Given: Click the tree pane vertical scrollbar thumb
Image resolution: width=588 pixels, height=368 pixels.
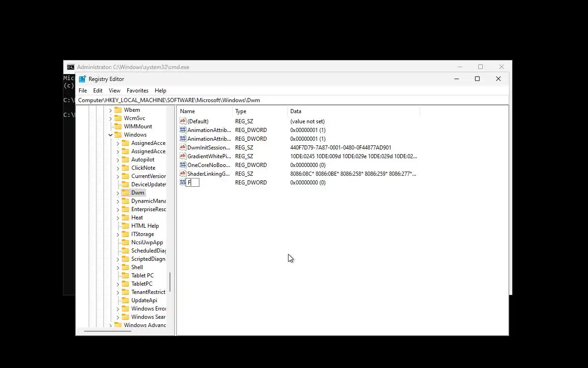Looking at the screenshot, I should [x=170, y=282].
